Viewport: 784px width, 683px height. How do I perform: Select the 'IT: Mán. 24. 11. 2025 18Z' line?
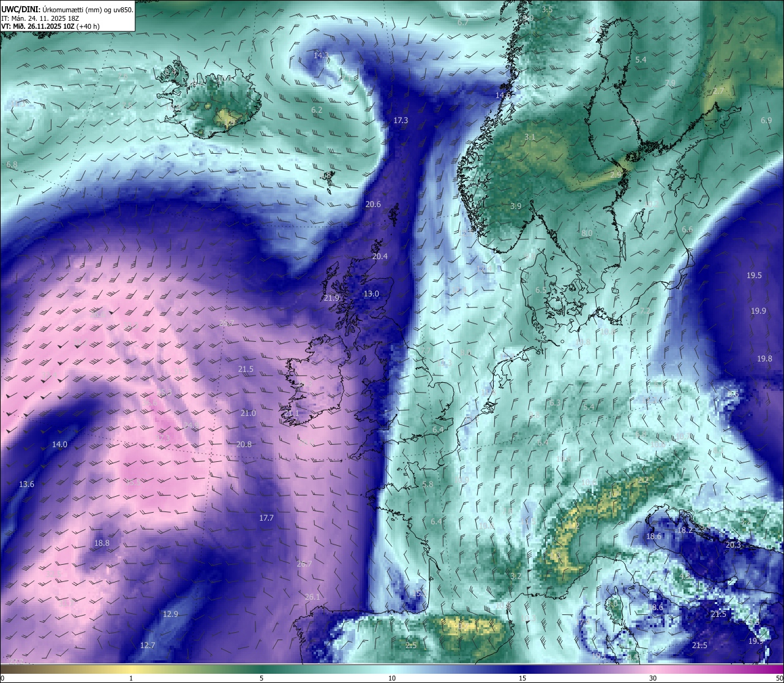(x=42, y=18)
